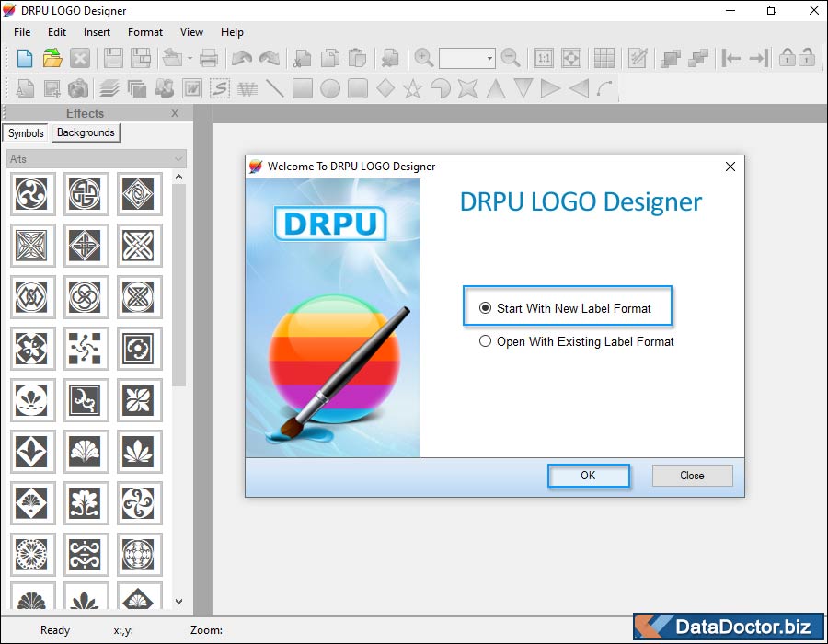The height and width of the screenshot is (644, 828).
Task: Select the Arc curve tool
Action: pos(605,88)
